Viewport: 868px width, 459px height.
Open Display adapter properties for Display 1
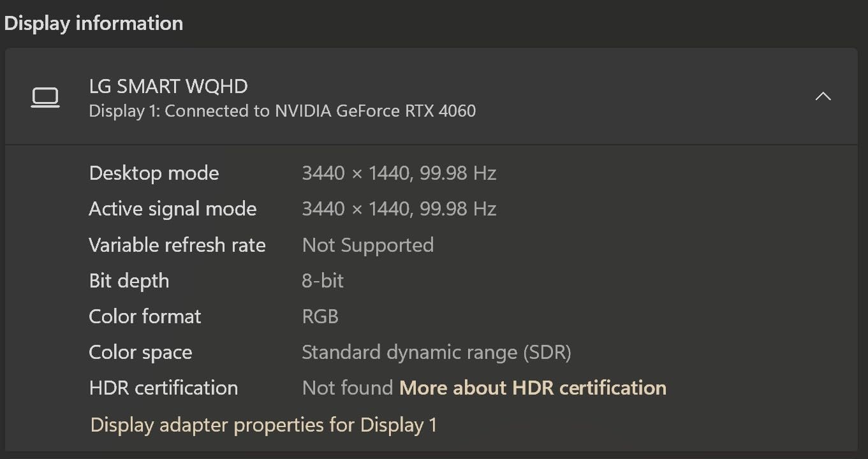coord(263,425)
